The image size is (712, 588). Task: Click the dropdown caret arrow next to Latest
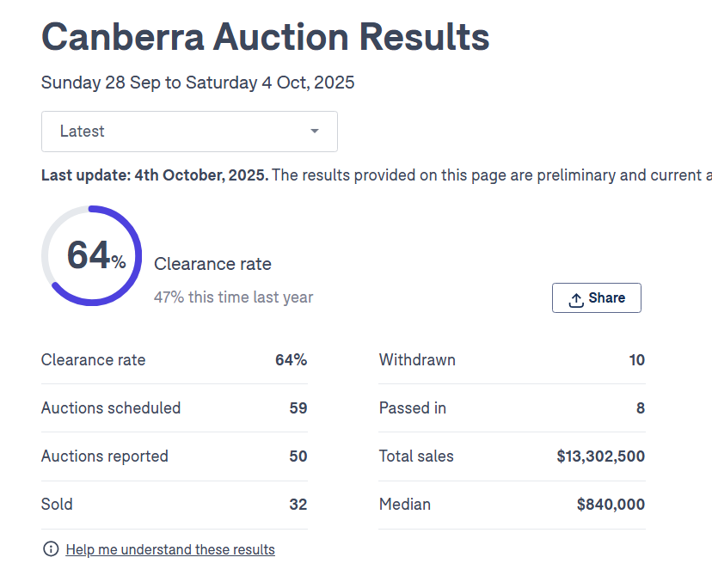pos(315,132)
